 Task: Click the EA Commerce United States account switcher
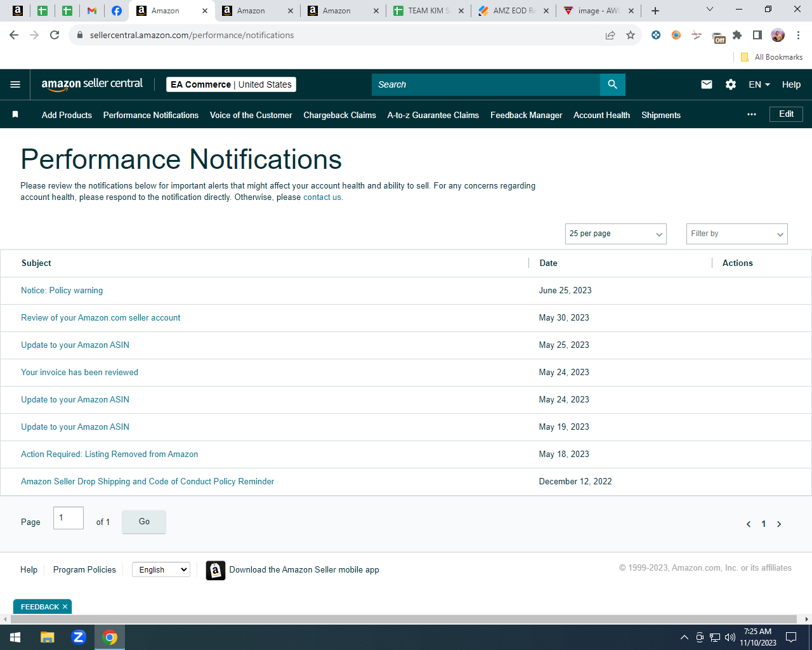point(231,84)
